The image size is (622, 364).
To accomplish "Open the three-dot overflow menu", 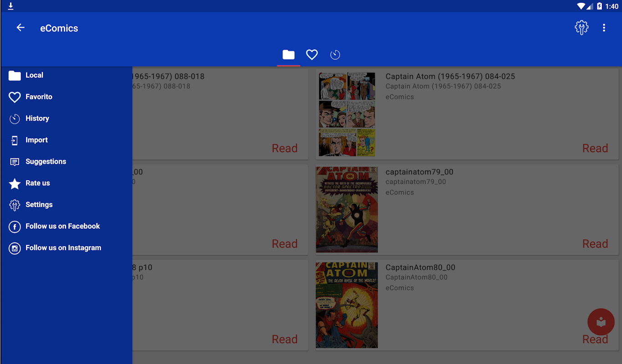I will pyautogui.click(x=604, y=28).
